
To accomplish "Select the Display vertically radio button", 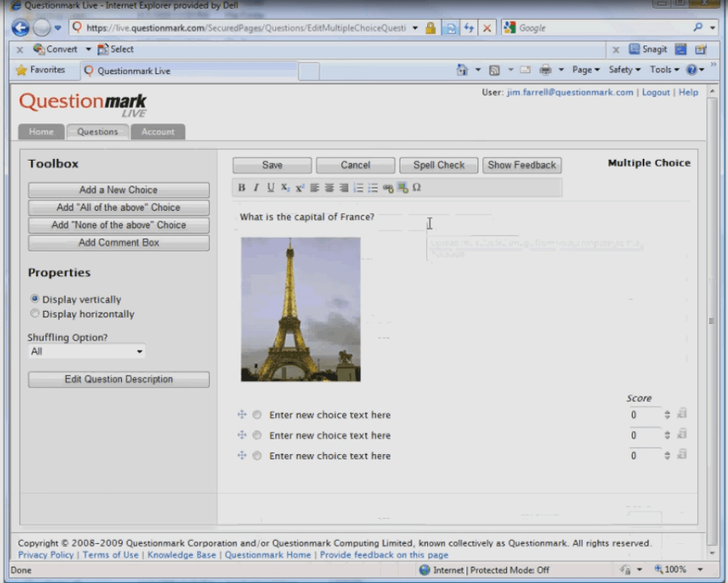I will pyautogui.click(x=35, y=299).
